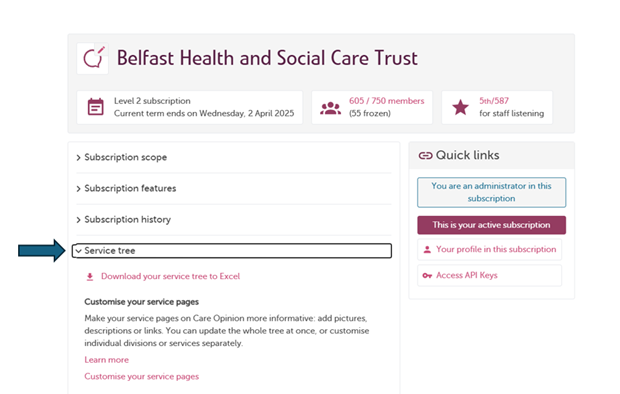Expand the Subscription history section
Image resolution: width=620 pixels, height=394 pixels.
coord(234,220)
